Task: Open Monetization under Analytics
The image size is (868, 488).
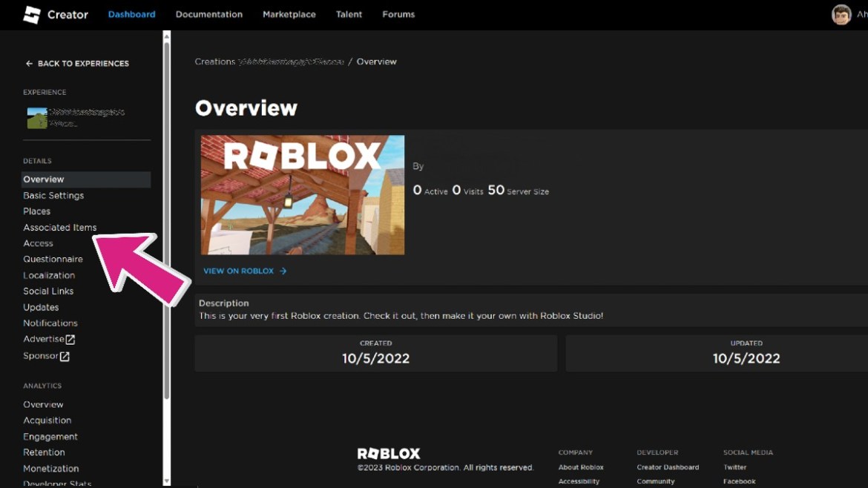Action: [50, 469]
